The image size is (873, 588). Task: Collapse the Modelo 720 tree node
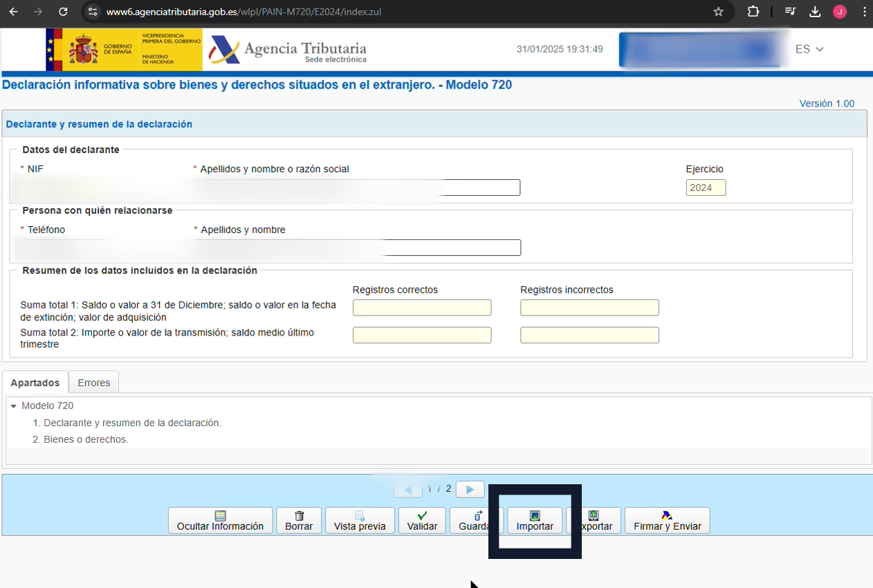[x=13, y=406]
